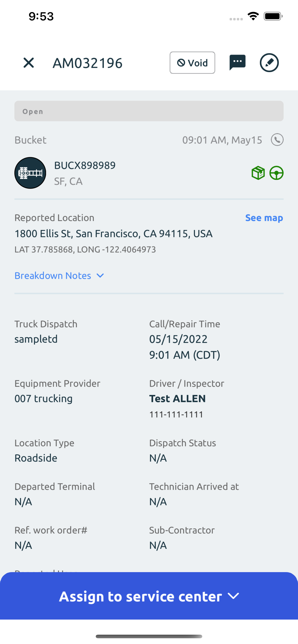The image size is (298, 644).
Task: Void this work order
Action: [x=192, y=63]
